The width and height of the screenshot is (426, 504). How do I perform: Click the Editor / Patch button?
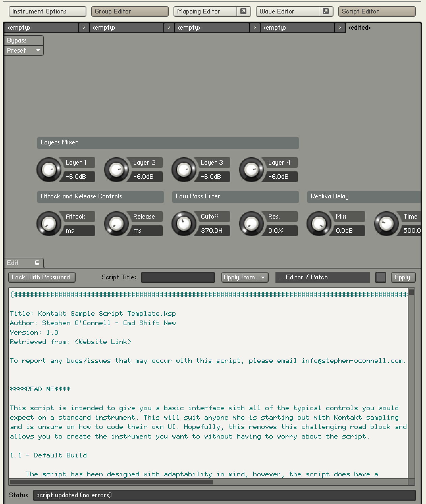click(322, 277)
